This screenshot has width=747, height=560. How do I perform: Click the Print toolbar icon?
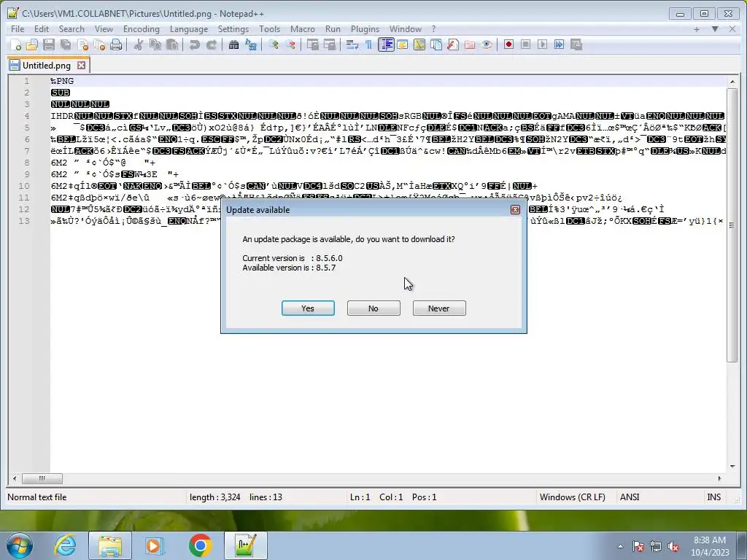click(116, 44)
